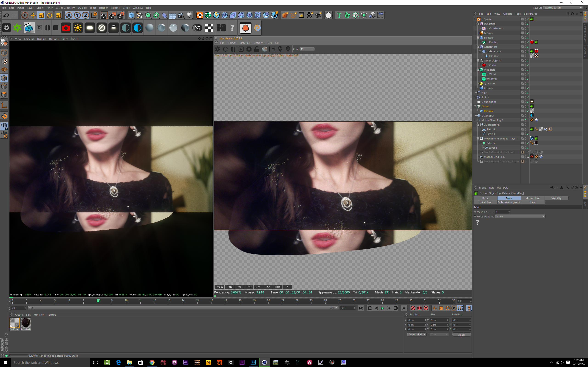Click the Live Viewer lock resolution icon
Viewport: 588px width, 367px height.
[x=257, y=49]
